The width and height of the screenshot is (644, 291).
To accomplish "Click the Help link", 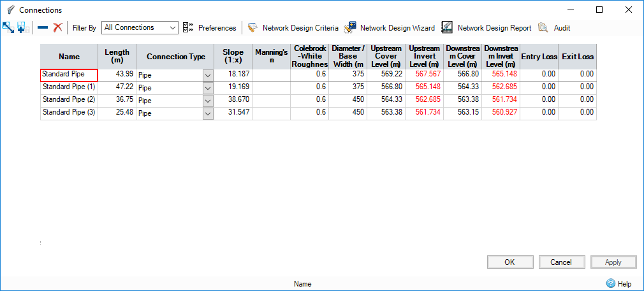I will click(624, 283).
